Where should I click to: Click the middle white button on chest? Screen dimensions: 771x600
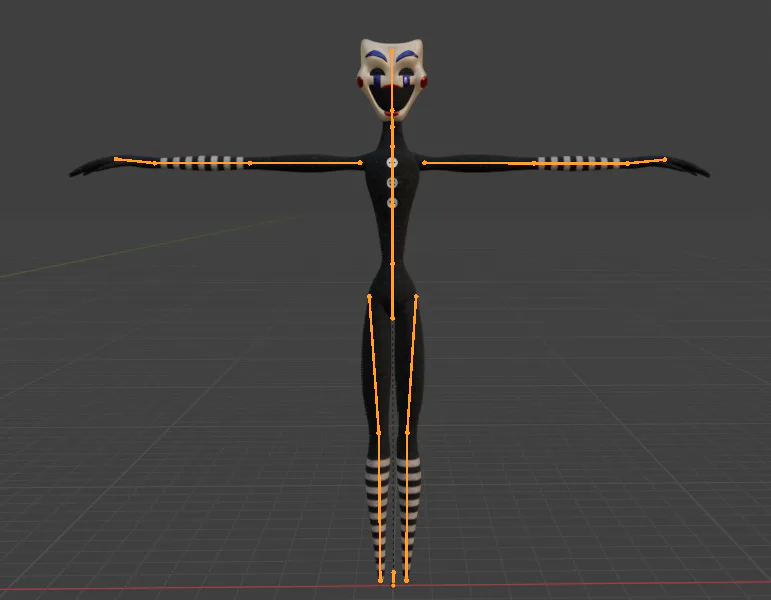coord(392,183)
